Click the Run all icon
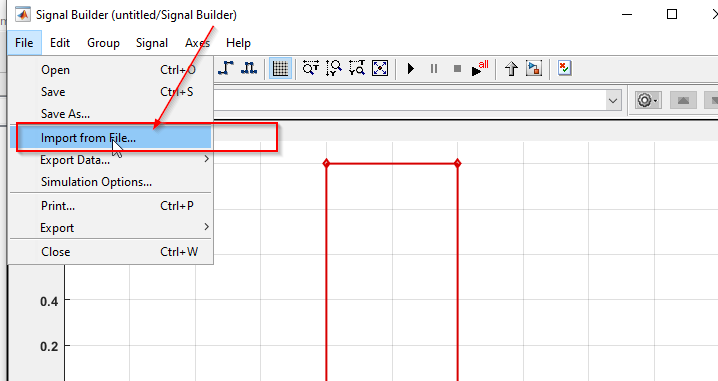The height and width of the screenshot is (381, 718). click(x=480, y=68)
